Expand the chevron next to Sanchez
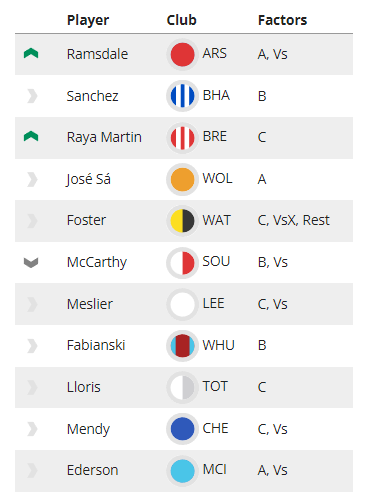Screen dimensions: 369x500 coord(32,96)
